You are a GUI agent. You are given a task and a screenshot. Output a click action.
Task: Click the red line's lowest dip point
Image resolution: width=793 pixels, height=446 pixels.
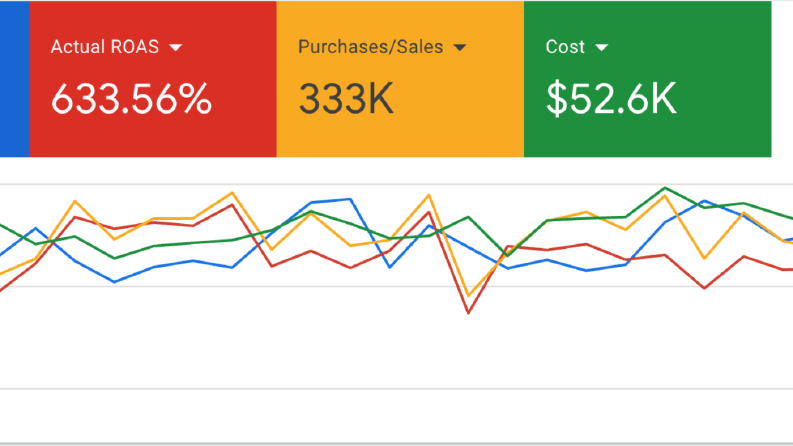point(468,313)
